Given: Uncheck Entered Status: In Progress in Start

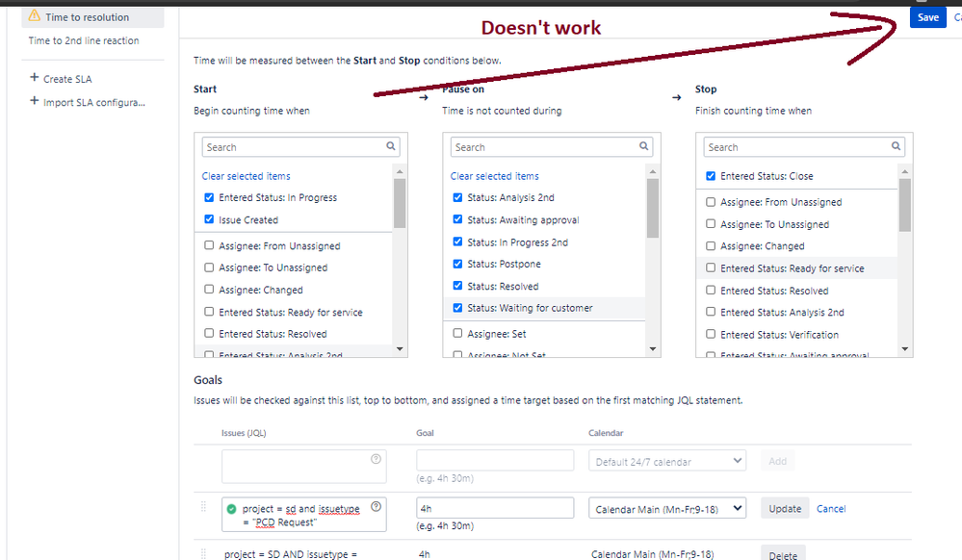Looking at the screenshot, I should click(x=209, y=197).
